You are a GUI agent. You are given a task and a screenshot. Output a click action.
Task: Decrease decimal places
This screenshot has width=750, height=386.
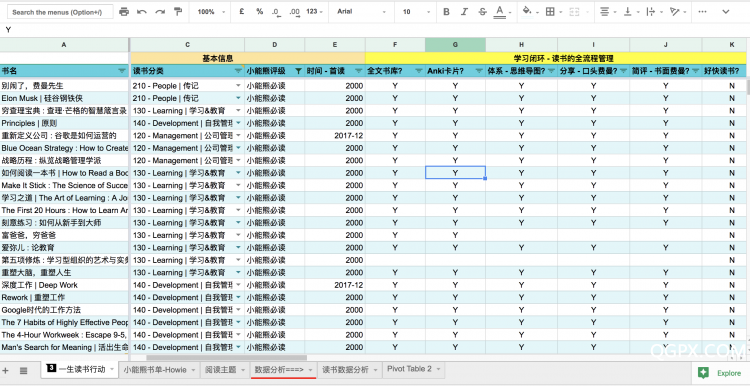click(276, 12)
